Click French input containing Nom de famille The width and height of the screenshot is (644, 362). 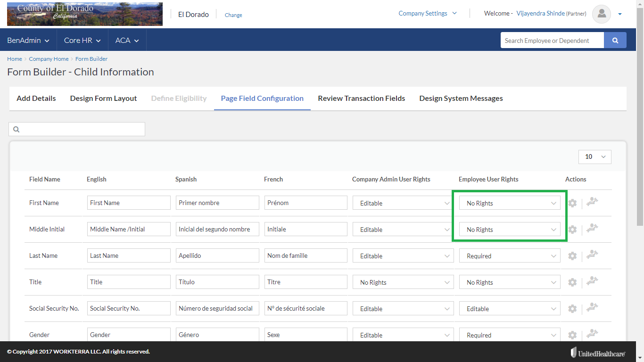306,255
